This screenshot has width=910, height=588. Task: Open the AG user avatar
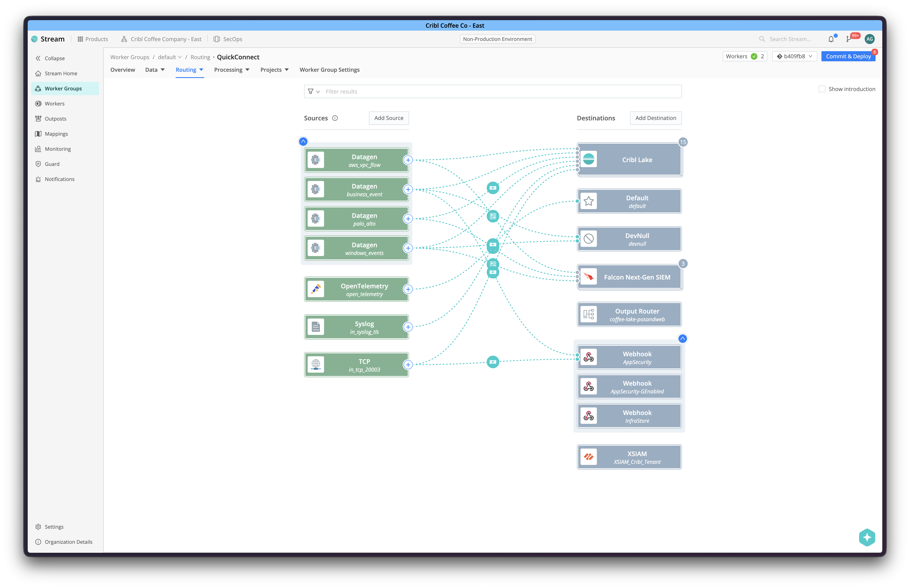coord(870,39)
